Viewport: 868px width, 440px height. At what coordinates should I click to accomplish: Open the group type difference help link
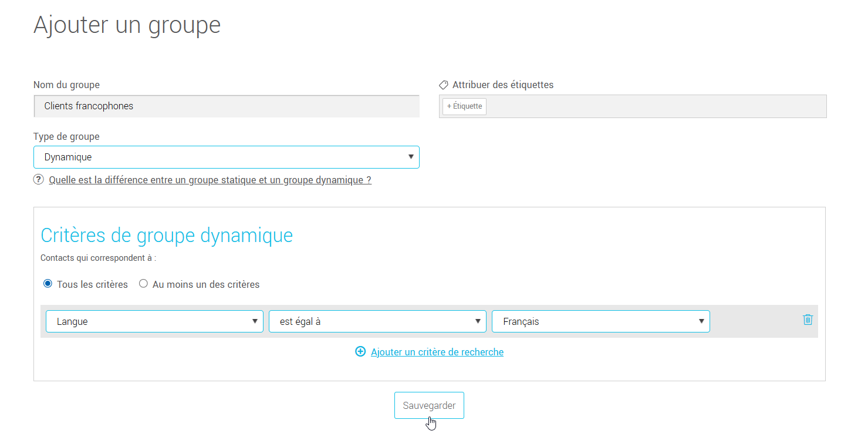coord(210,180)
